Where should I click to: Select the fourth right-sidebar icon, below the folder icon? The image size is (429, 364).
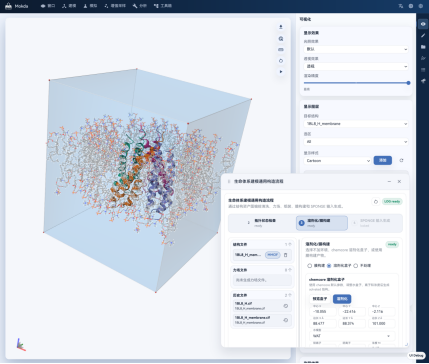pos(423,58)
